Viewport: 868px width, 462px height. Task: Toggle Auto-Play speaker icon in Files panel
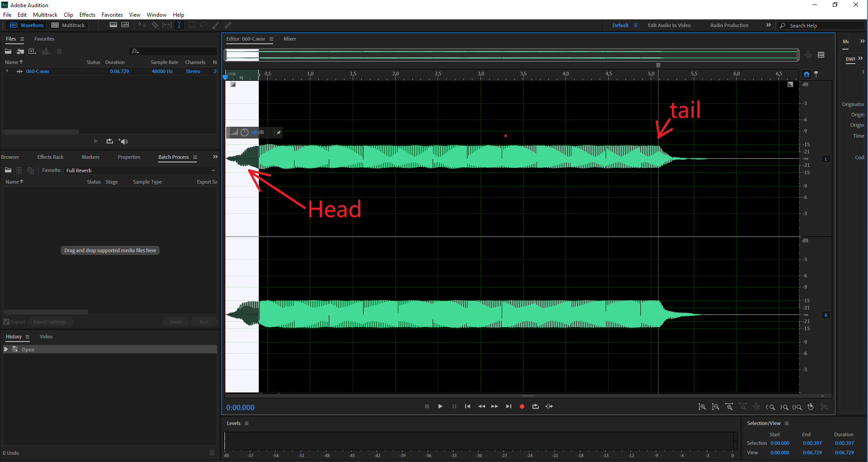[x=124, y=141]
